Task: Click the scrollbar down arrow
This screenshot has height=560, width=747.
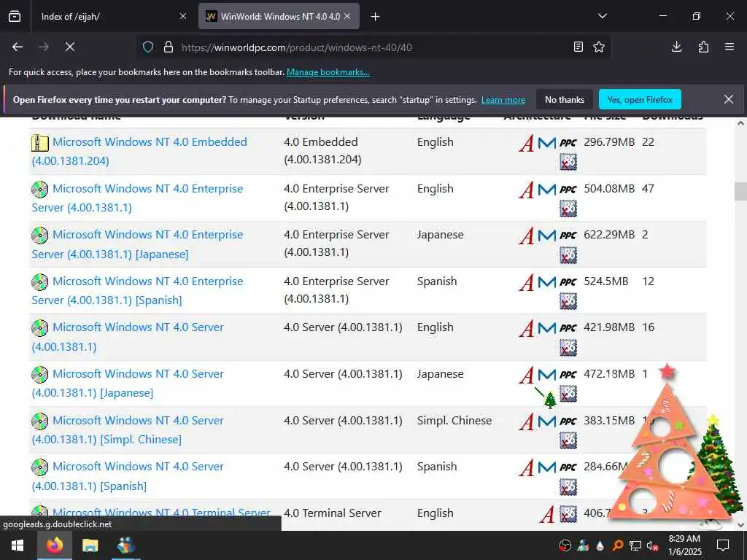Action: coord(740,525)
